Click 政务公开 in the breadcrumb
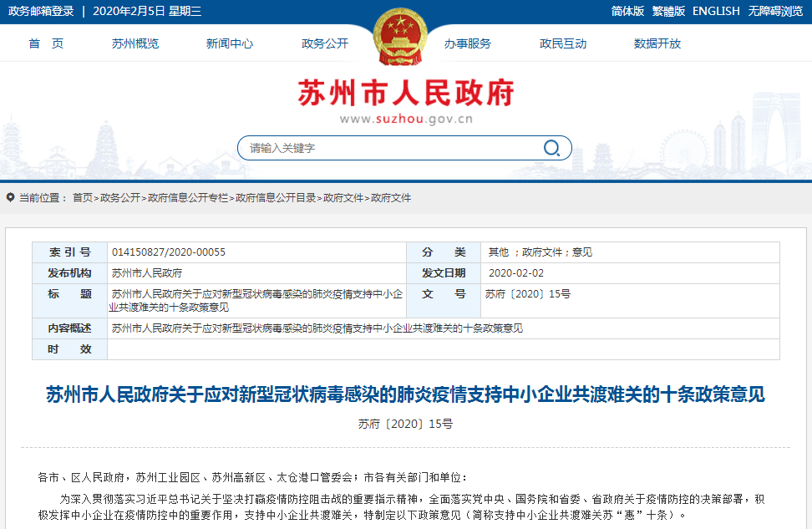The width and height of the screenshot is (812, 529). (120, 198)
